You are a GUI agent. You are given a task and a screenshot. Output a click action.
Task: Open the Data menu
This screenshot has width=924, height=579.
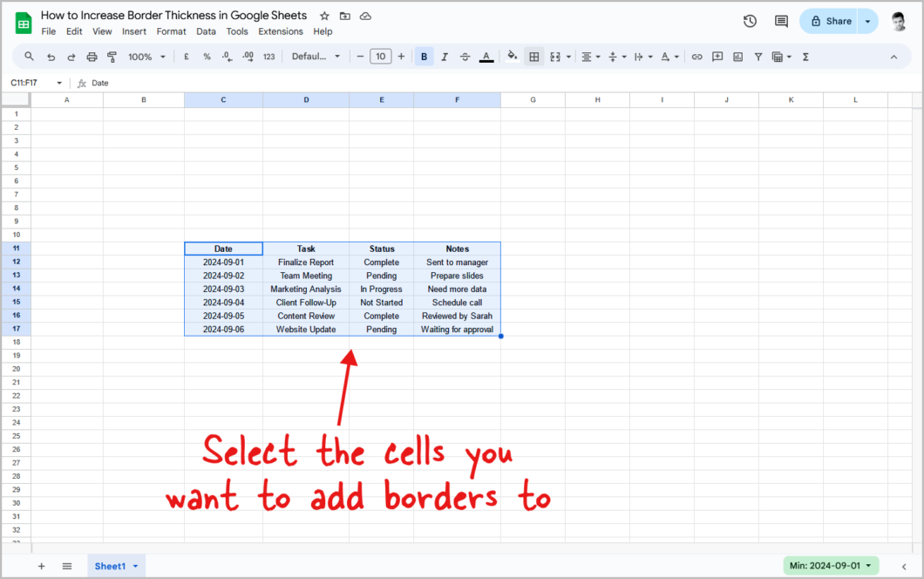[207, 31]
